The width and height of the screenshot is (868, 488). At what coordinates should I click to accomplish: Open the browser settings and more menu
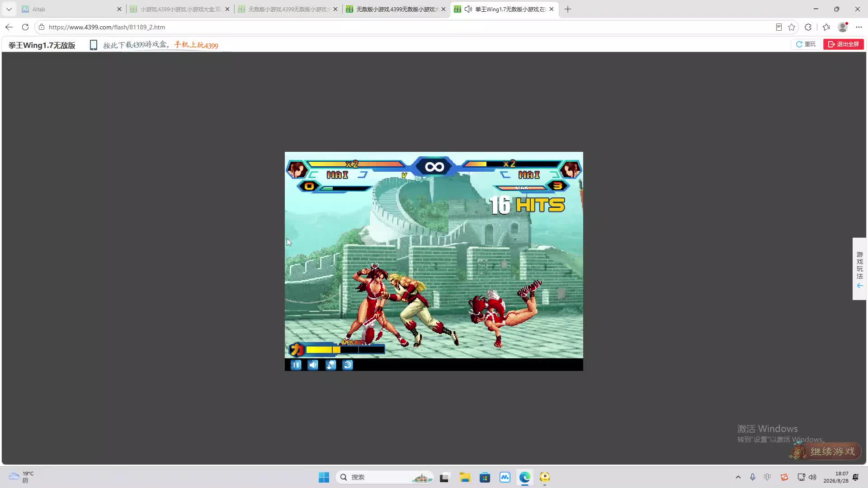859,27
